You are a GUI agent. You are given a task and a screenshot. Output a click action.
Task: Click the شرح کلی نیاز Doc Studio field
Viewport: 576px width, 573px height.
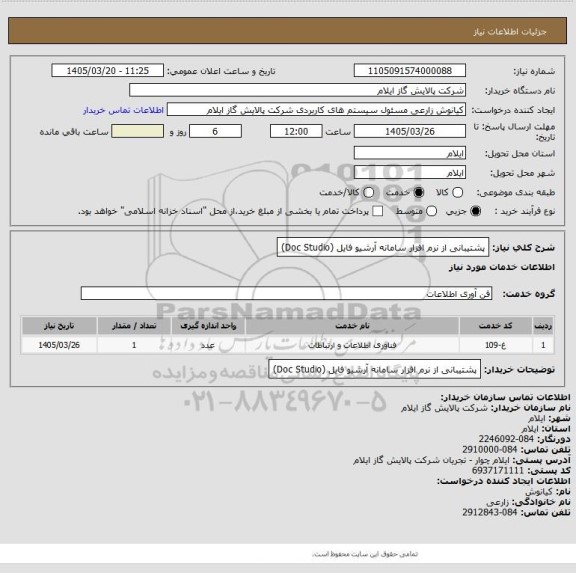pyautogui.click(x=383, y=247)
